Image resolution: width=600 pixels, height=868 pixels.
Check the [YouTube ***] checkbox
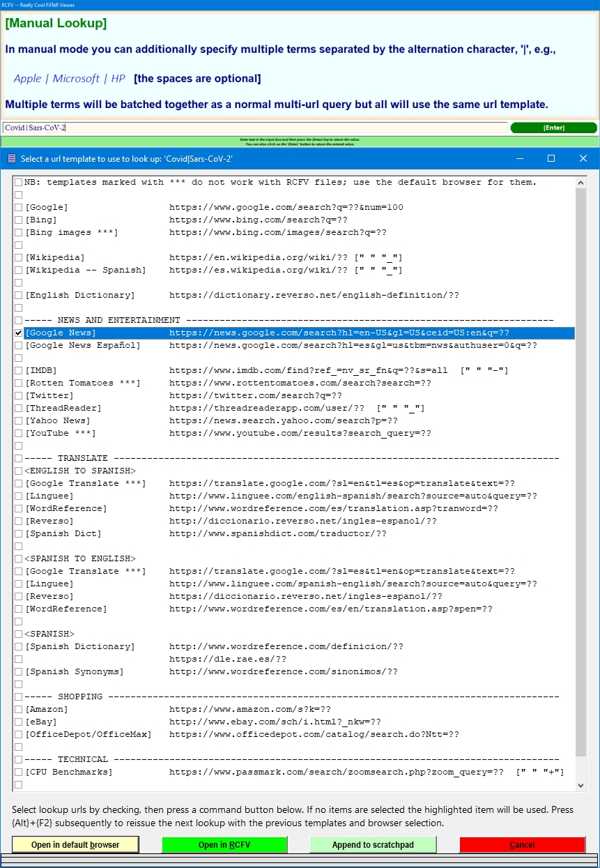pyautogui.click(x=18, y=433)
